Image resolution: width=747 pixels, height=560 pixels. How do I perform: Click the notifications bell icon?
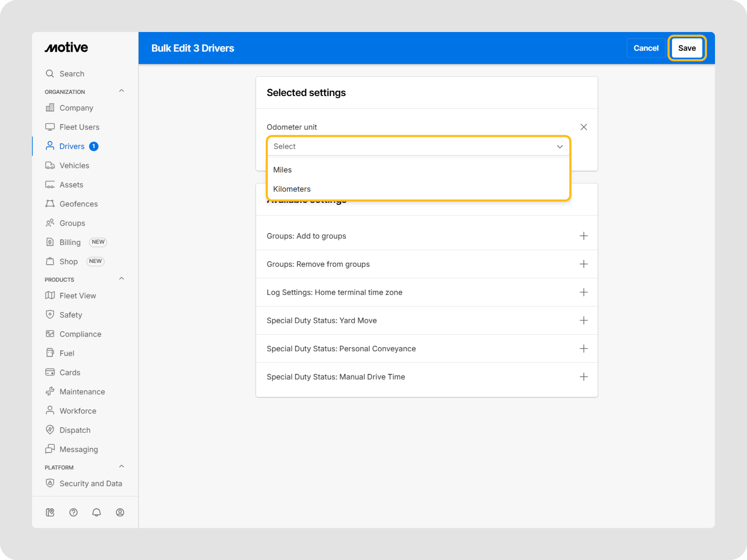97,513
